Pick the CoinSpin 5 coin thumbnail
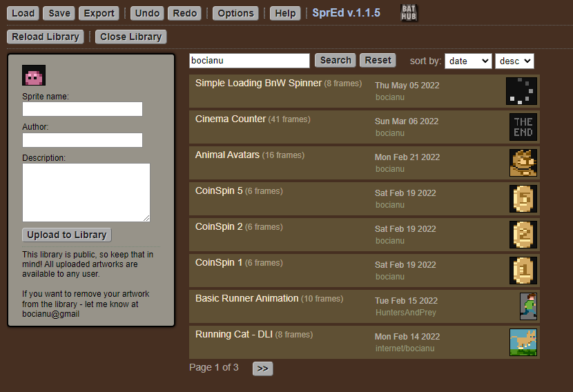 [x=523, y=199]
